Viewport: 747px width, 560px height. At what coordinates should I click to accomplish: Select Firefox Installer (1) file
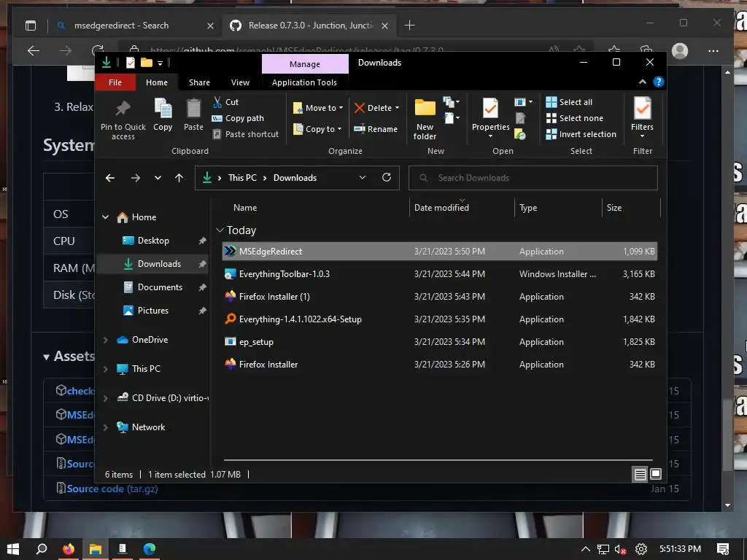(440, 297)
